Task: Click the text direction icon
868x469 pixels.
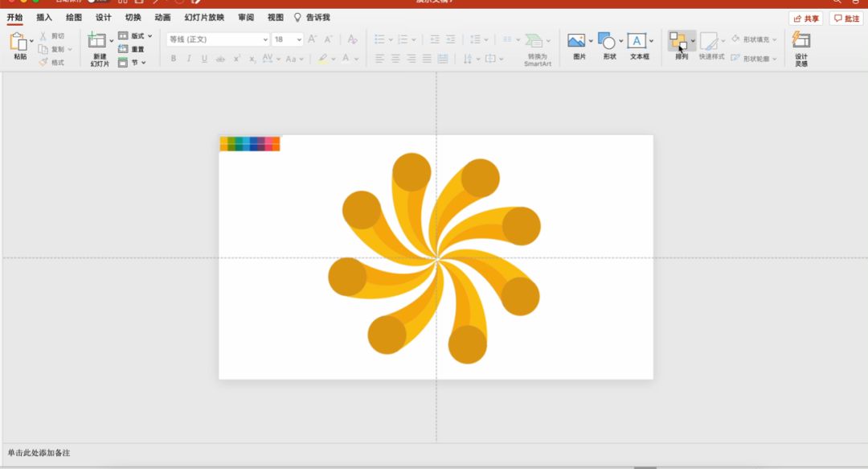Action: (x=468, y=58)
